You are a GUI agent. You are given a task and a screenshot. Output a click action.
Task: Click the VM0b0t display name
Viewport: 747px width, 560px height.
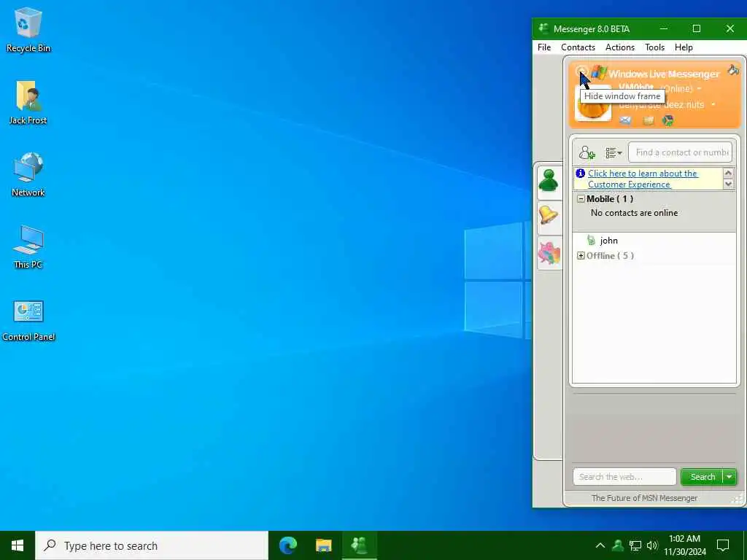tap(636, 87)
